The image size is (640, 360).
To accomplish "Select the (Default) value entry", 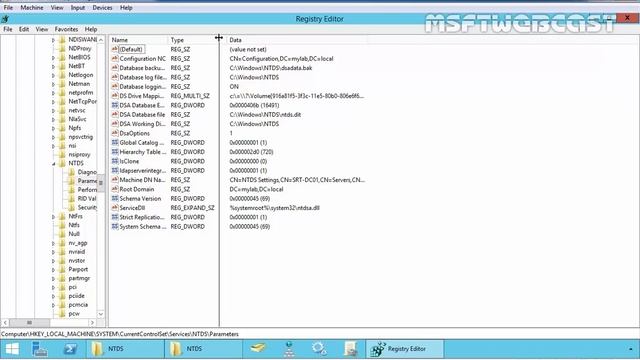I will click(x=131, y=49).
